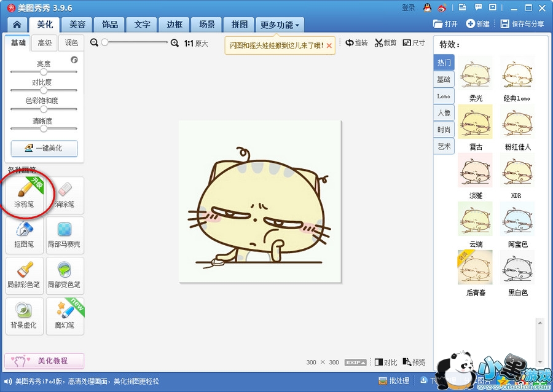
Task: Click the zoom in magnifier icon
Action: point(175,43)
